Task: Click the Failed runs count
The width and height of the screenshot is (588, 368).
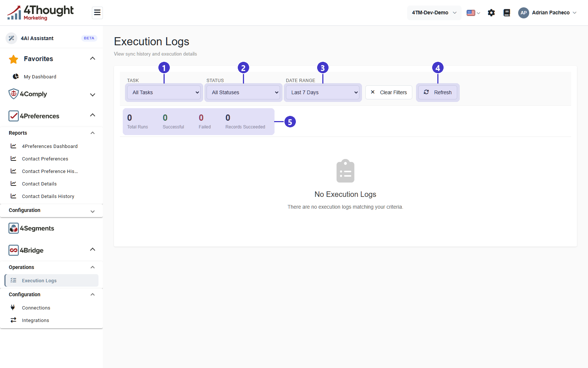Action: click(201, 118)
